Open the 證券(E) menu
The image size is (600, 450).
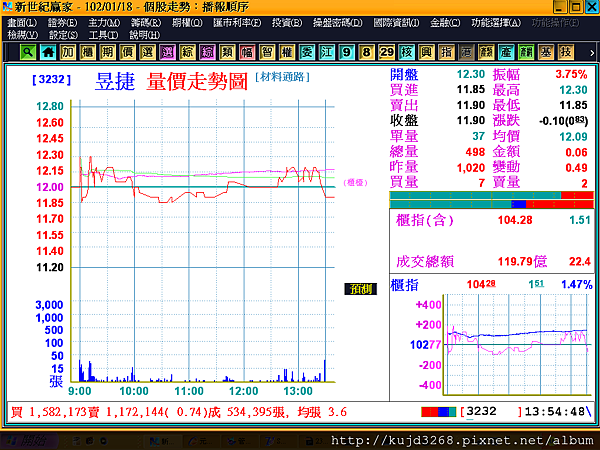pyautogui.click(x=62, y=23)
